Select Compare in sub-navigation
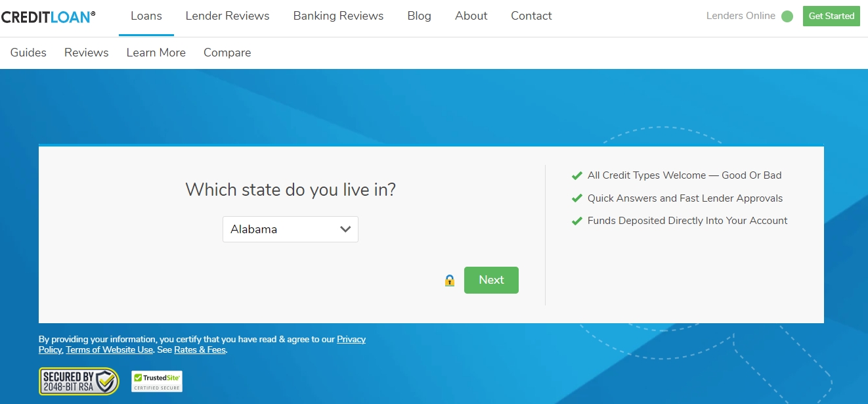The image size is (868, 404). click(227, 53)
